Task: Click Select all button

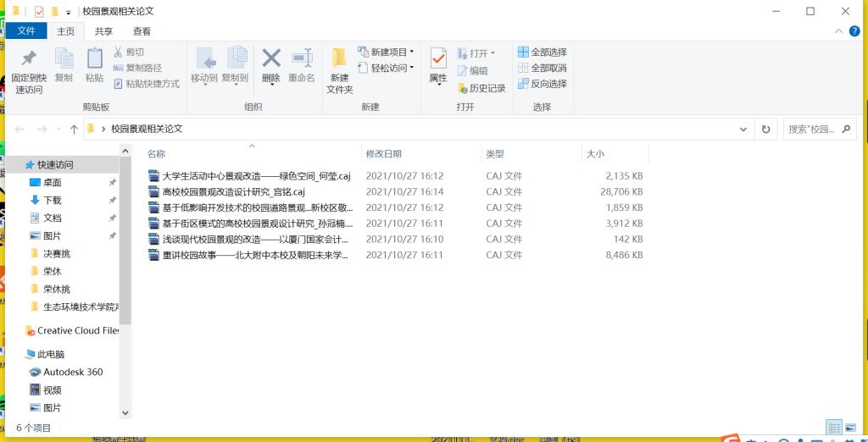Action: point(542,52)
